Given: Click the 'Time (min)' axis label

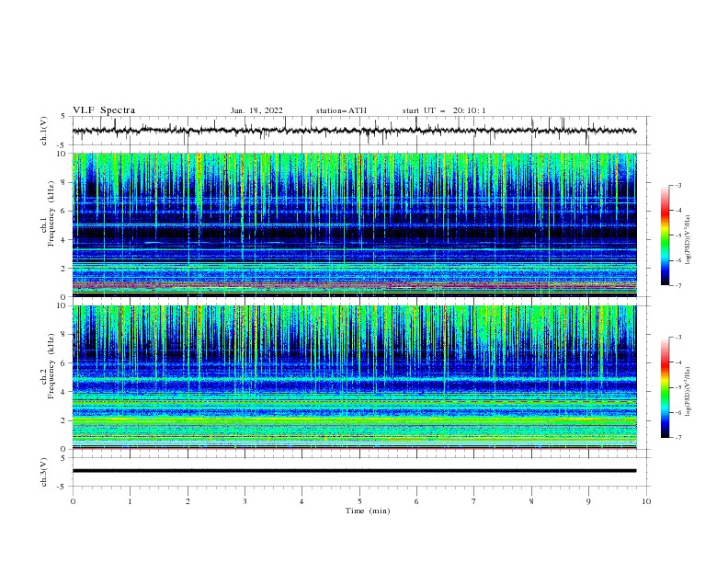Looking at the screenshot, I should (368, 511).
